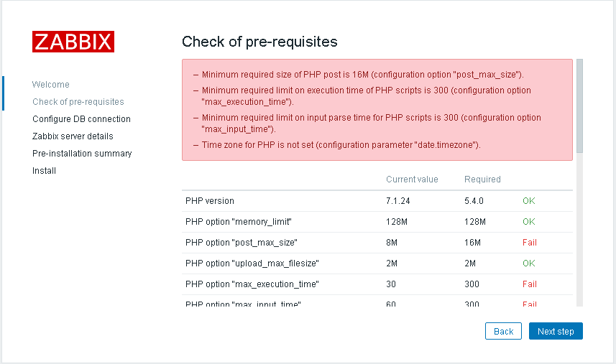Click the post_max_size error message
Screen dimensions: 616x364
362,75
